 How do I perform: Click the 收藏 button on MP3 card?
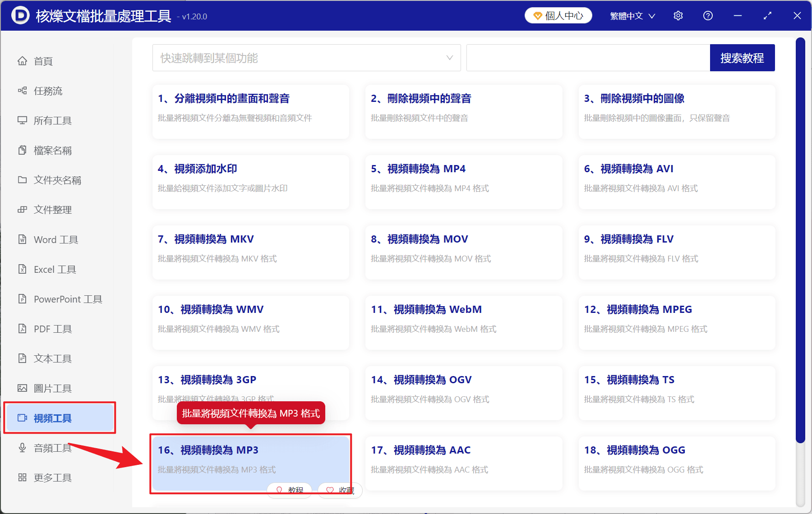point(340,490)
